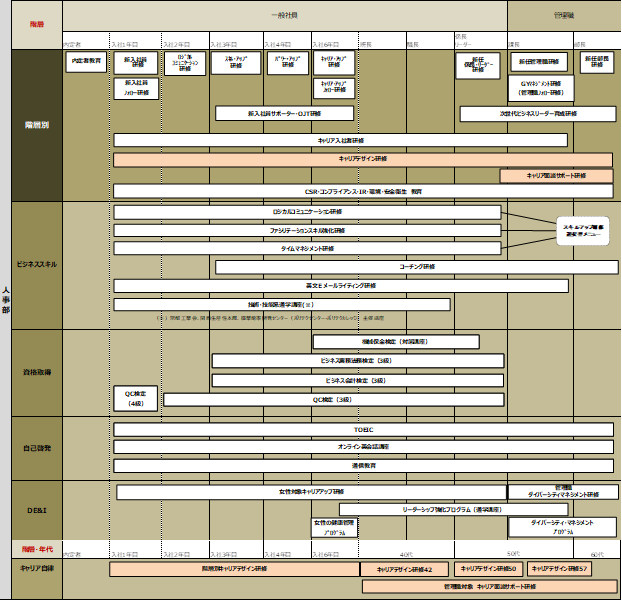
Task: Click the 英文Eメールライティング研修 bar
Action: point(341,286)
